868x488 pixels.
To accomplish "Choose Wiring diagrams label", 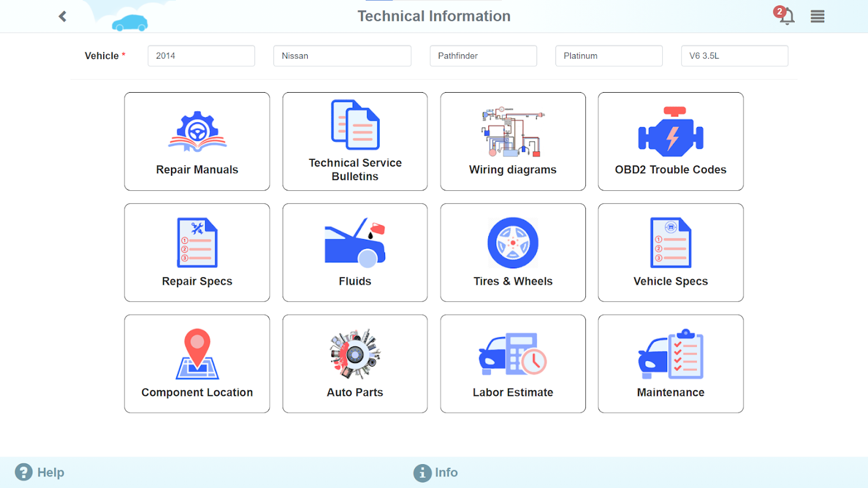I will pyautogui.click(x=513, y=170).
